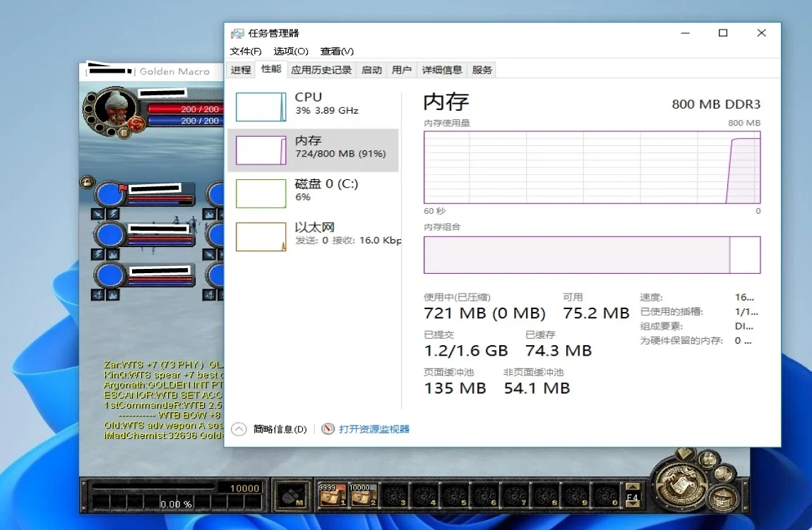The image size is (812, 530).
Task: Click the 内存组合 composition bar
Action: tap(592, 255)
